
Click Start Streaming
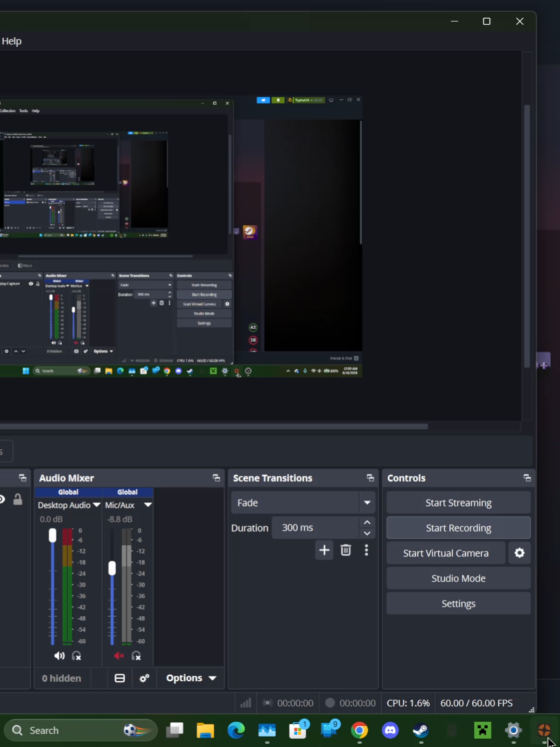[458, 503]
